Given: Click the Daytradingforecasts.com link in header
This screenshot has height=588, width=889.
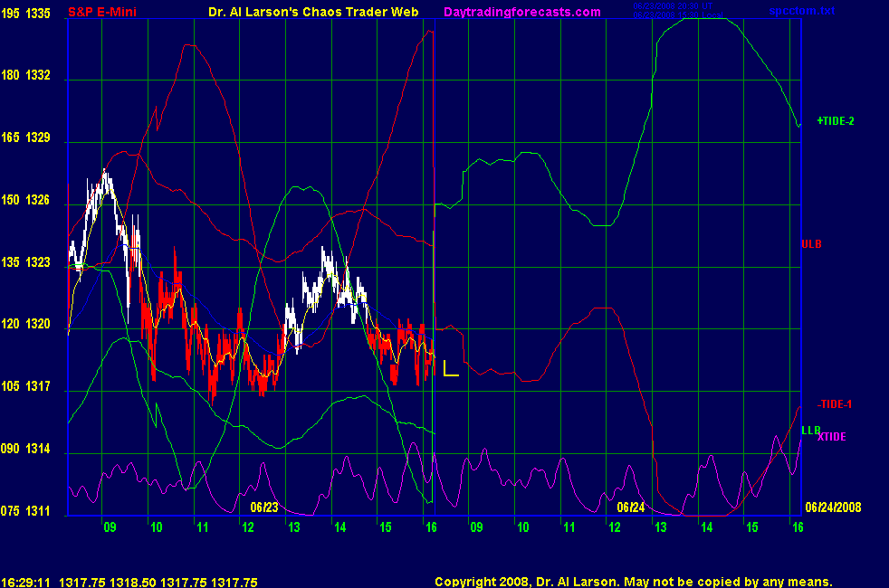Looking at the screenshot, I should point(522,12).
